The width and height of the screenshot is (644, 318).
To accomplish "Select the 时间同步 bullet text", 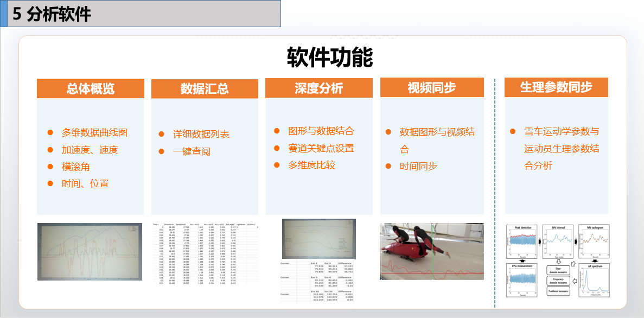I will pyautogui.click(x=418, y=166).
